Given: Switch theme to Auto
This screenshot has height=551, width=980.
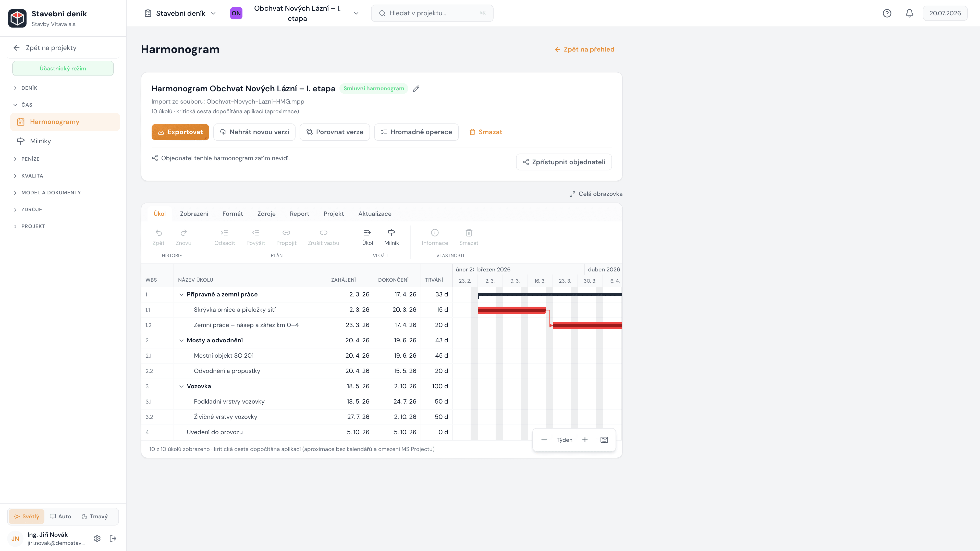Looking at the screenshot, I should (60, 516).
